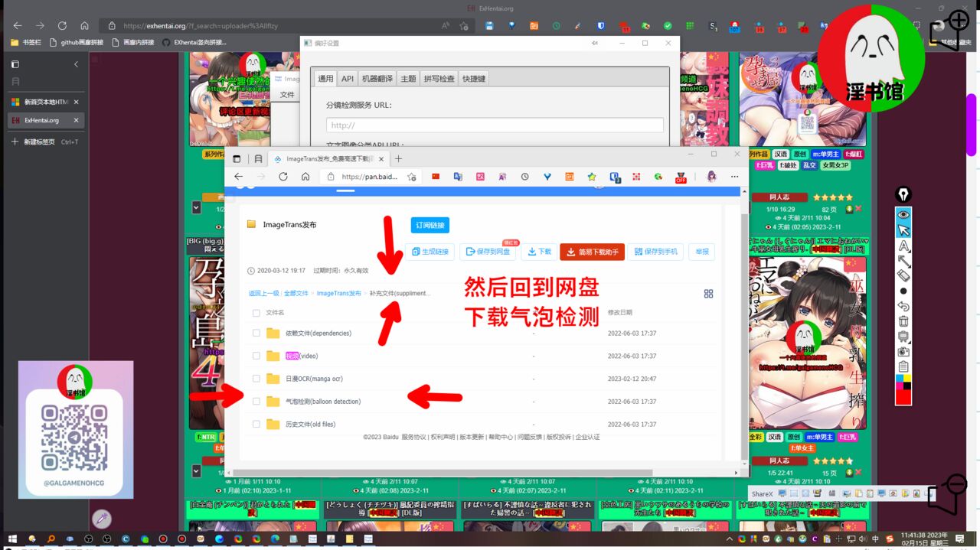The width and height of the screenshot is (980, 550).
Task: Switch to grid view in Baidu file list
Action: 708,294
